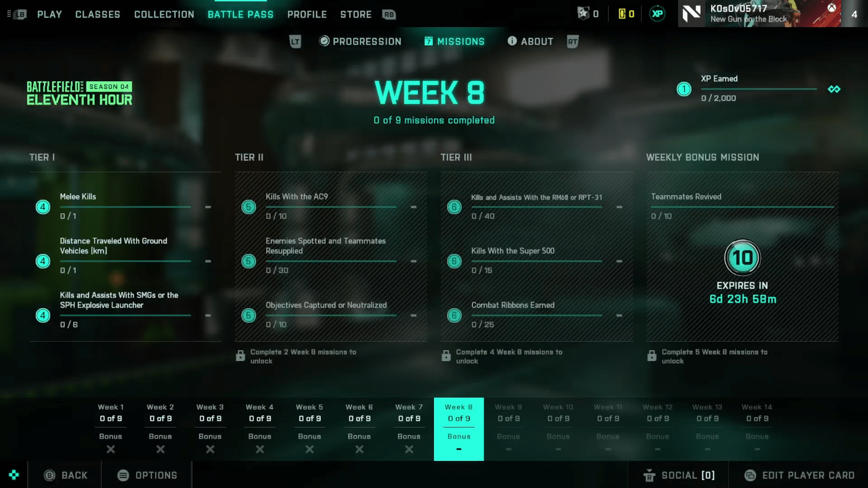This screenshot has height=488, width=868.
Task: Click the Missions tab icon
Action: 427,41
